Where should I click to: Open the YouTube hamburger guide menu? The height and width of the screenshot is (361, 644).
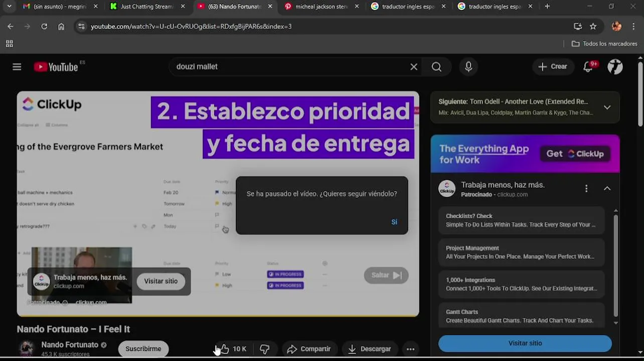(x=17, y=67)
